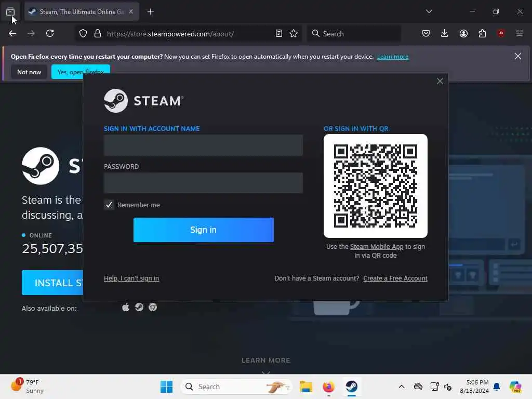Uncheck the Remember me checkbox

[x=109, y=205]
